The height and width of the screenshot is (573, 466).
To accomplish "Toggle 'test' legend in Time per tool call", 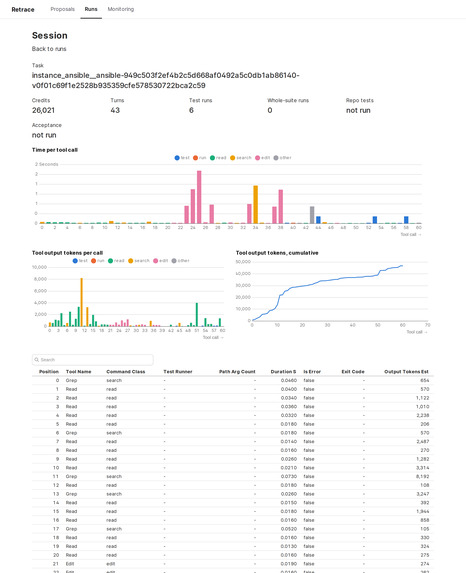I will [182, 158].
